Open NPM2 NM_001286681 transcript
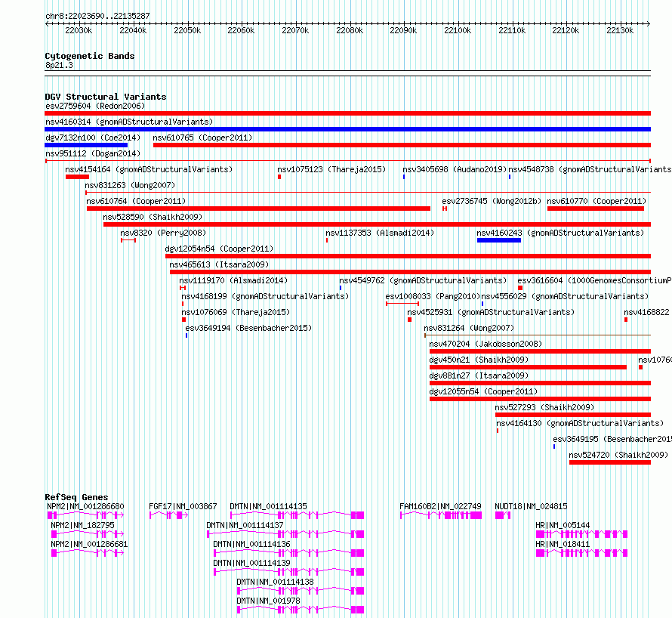The image size is (672, 618). tap(88, 553)
